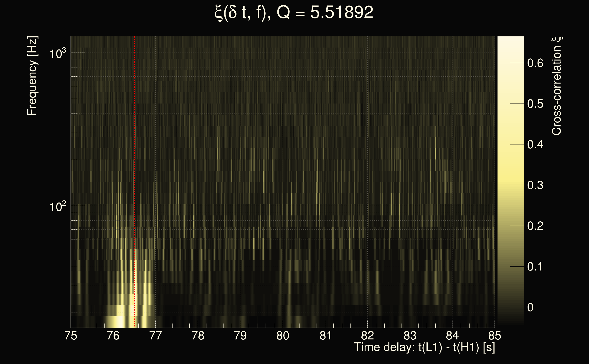Screen dimensions: 589x364
Task: Click the 83 tick label on time axis
Action: tap(410, 336)
